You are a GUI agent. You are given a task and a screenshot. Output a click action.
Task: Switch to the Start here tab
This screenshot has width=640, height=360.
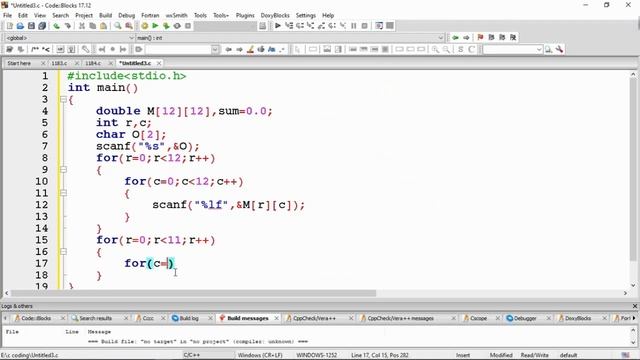pyautogui.click(x=19, y=63)
